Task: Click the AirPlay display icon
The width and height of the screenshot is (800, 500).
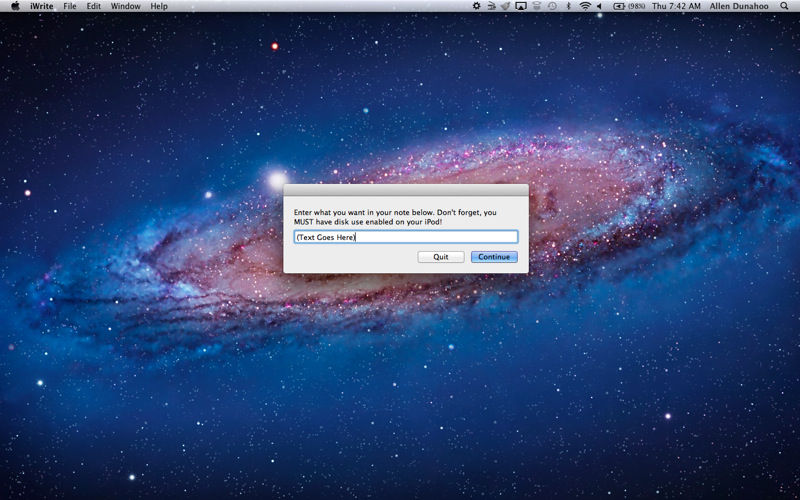Action: tap(521, 6)
